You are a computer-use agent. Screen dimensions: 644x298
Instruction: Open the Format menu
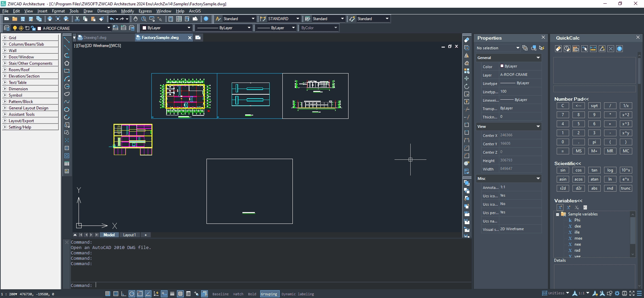coord(58,11)
